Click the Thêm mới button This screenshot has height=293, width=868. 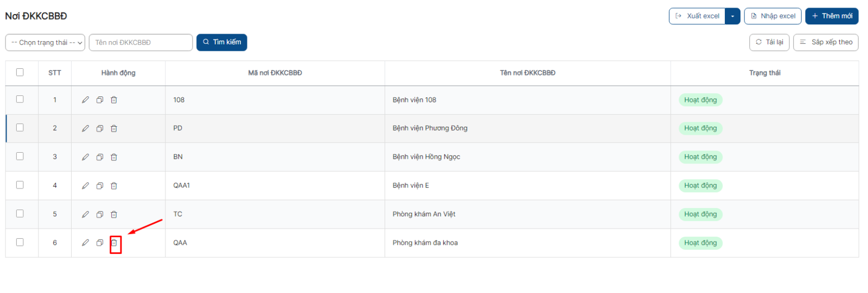pos(832,16)
